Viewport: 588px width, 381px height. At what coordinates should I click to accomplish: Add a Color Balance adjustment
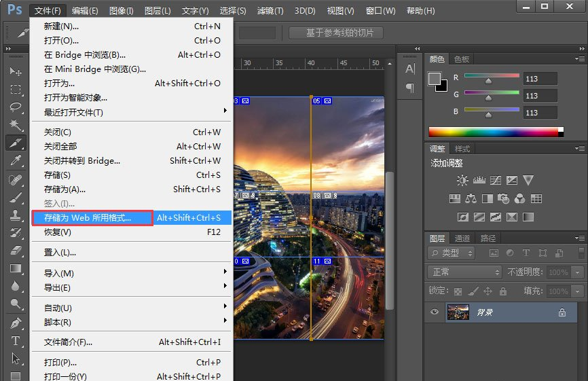point(470,199)
